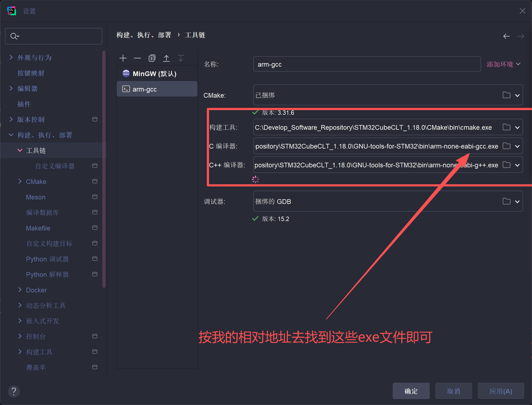Move toolchain down with arrow icon
The width and height of the screenshot is (532, 405).
(x=181, y=58)
